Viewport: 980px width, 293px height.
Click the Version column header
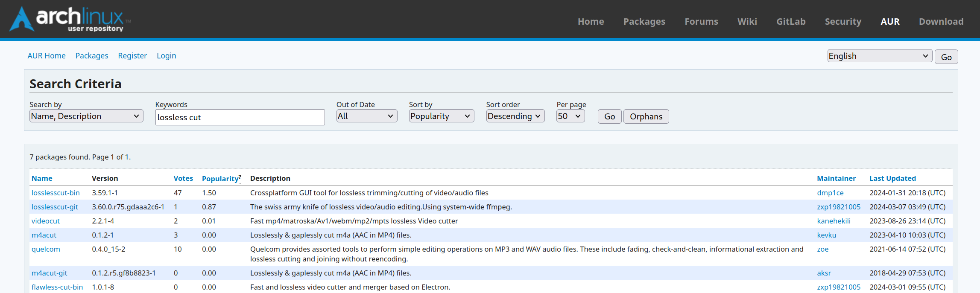coord(105,178)
